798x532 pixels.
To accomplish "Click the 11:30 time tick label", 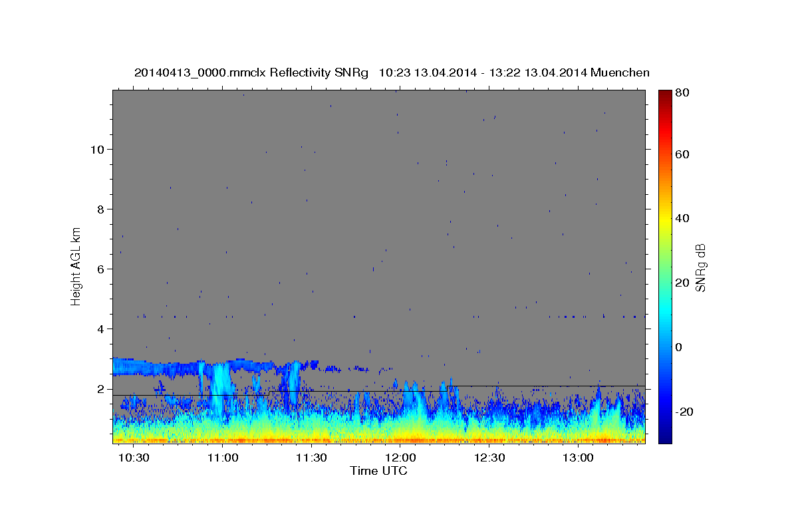I will click(x=312, y=458).
